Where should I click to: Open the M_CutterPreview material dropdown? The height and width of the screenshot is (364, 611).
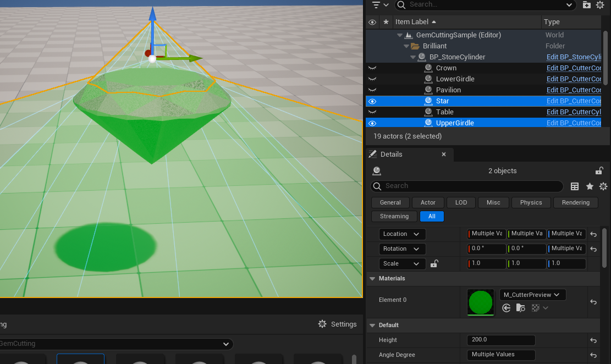point(533,295)
